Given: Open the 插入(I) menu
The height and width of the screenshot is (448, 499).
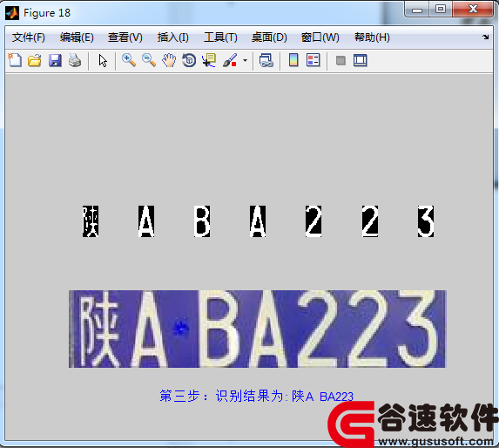Looking at the screenshot, I should (172, 37).
